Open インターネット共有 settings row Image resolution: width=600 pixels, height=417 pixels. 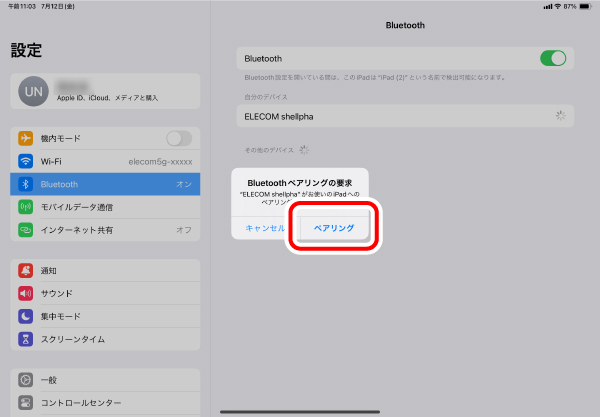pyautogui.click(x=105, y=230)
